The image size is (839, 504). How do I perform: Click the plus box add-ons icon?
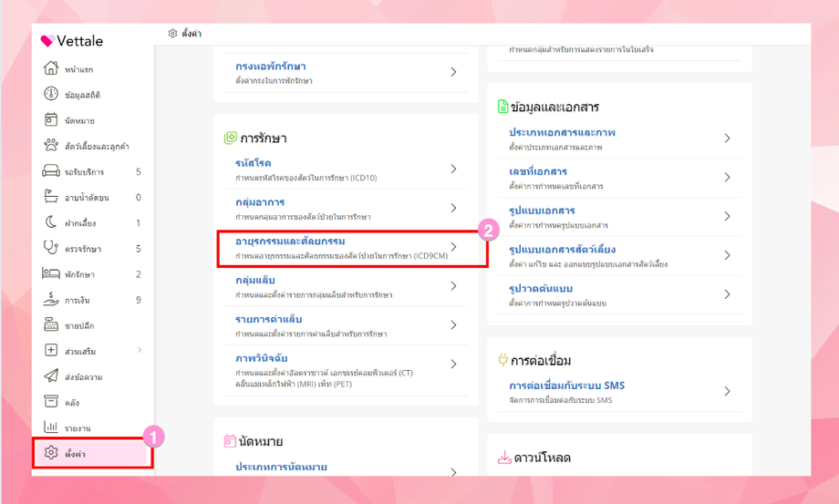coord(51,350)
